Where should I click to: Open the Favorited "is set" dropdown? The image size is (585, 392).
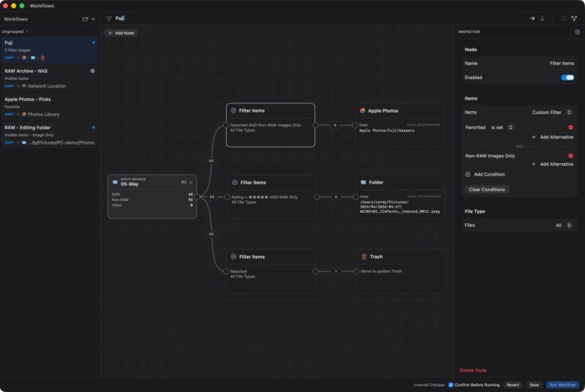pyautogui.click(x=501, y=128)
